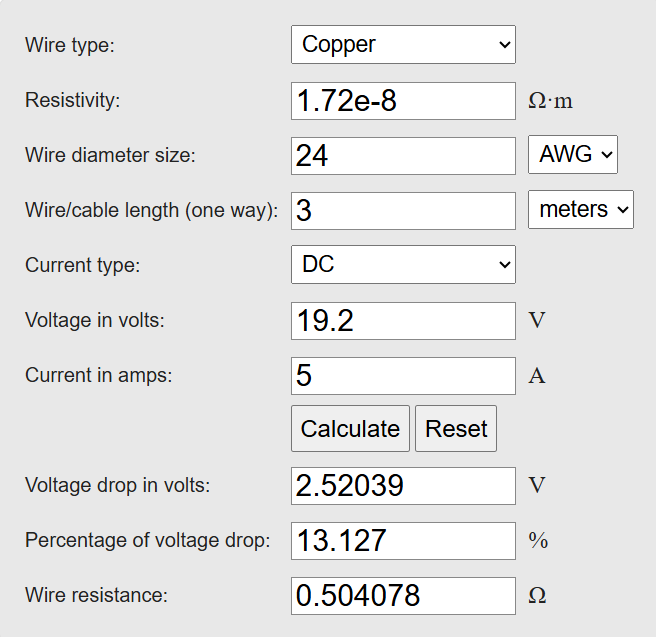656x637 pixels.
Task: Focus the Wire resistance result field
Action: [x=403, y=596]
